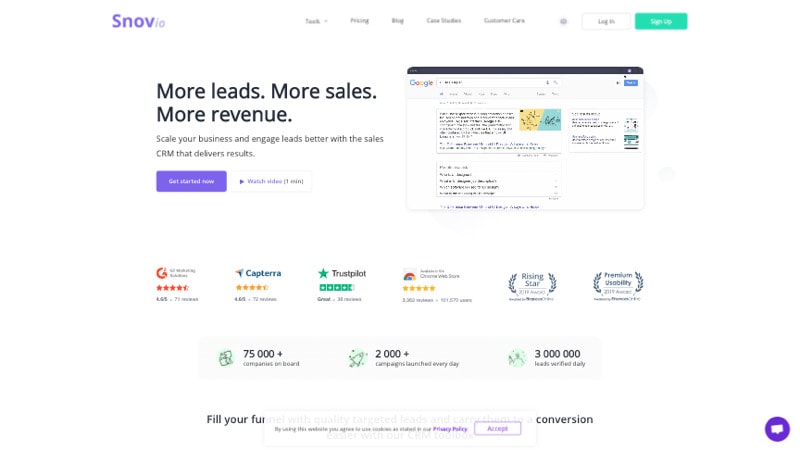This screenshot has height=450, width=800.
Task: Open the Tools dropdown menu
Action: (316, 21)
